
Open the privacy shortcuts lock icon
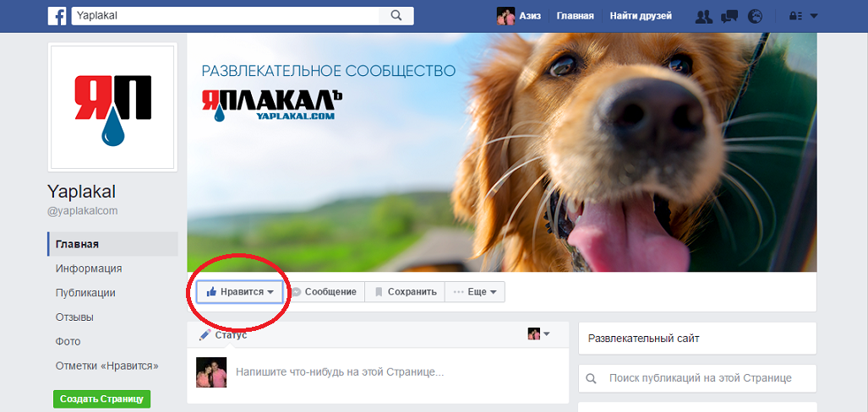795,17
